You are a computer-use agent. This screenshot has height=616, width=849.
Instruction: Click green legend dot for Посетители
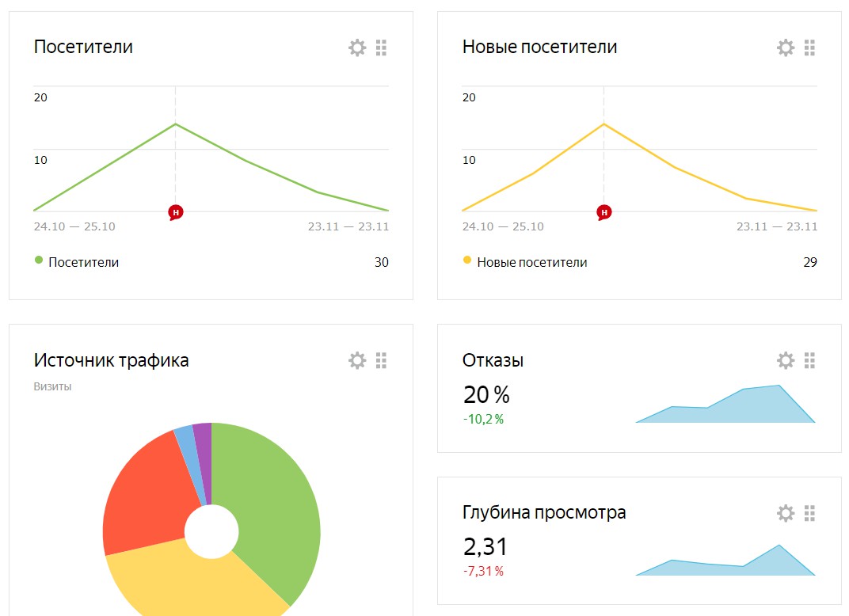tap(39, 260)
